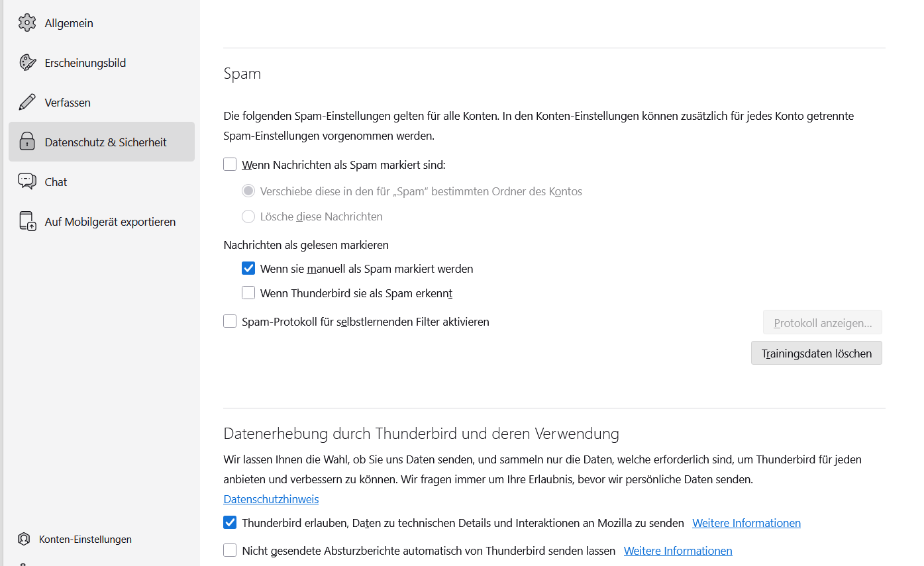This screenshot has height=566, width=924.
Task: Click the Chat speech bubble icon
Action: coord(27,182)
